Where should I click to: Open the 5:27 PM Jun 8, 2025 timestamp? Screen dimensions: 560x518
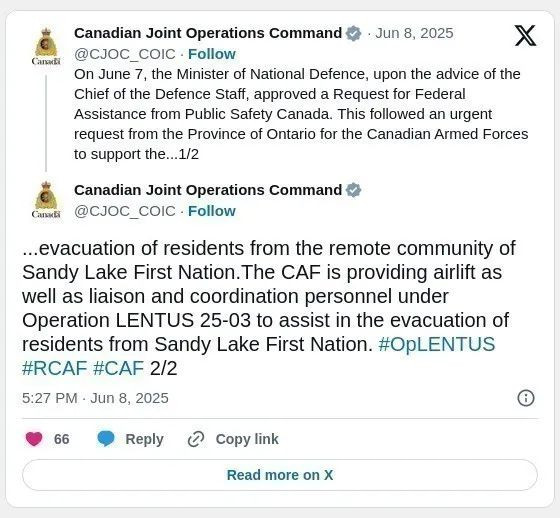[95, 398]
